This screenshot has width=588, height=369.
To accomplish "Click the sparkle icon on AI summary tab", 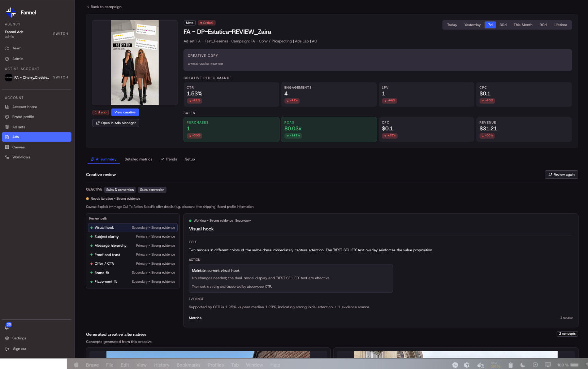I will pyautogui.click(x=93, y=159).
